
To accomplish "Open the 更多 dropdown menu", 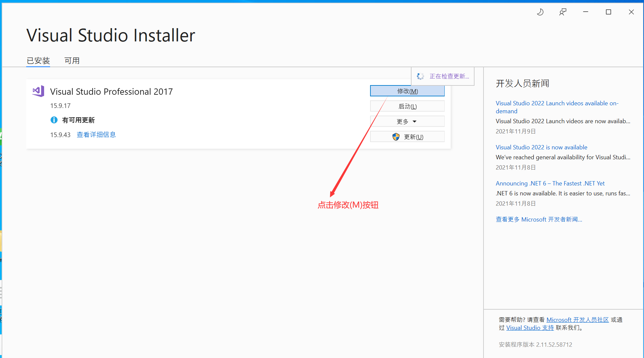I will (x=407, y=121).
